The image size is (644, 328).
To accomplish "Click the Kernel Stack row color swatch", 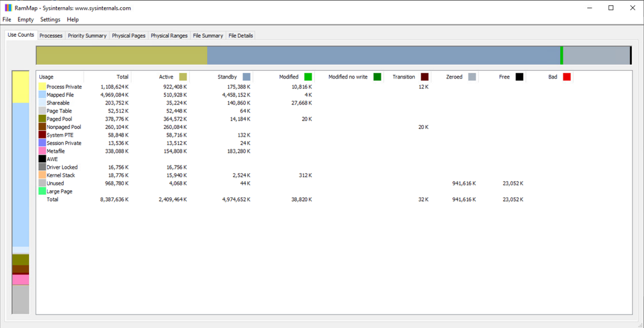I will click(43, 175).
